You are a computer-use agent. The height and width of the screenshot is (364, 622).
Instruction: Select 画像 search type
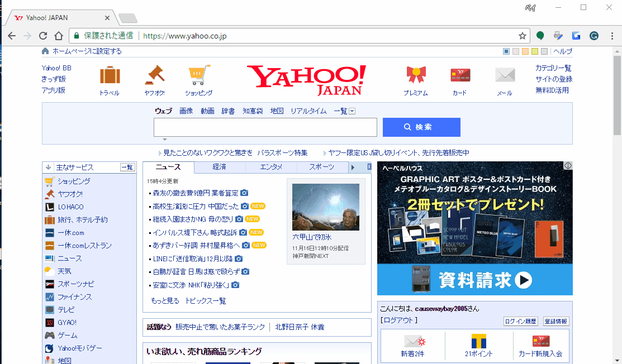click(186, 111)
